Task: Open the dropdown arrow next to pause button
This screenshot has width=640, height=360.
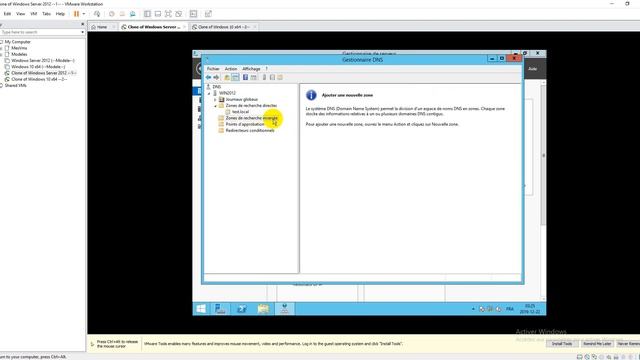Action: click(x=84, y=14)
